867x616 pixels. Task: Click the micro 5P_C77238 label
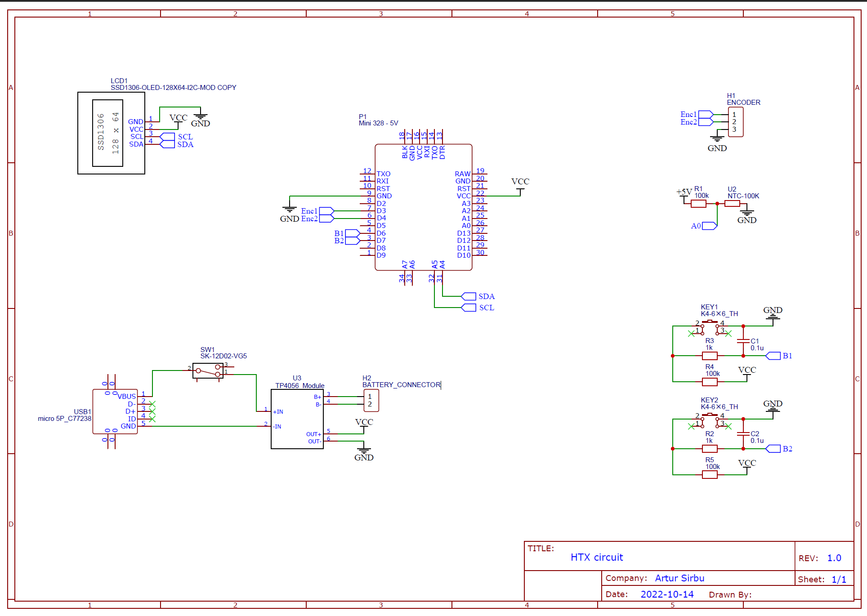pyautogui.click(x=64, y=419)
